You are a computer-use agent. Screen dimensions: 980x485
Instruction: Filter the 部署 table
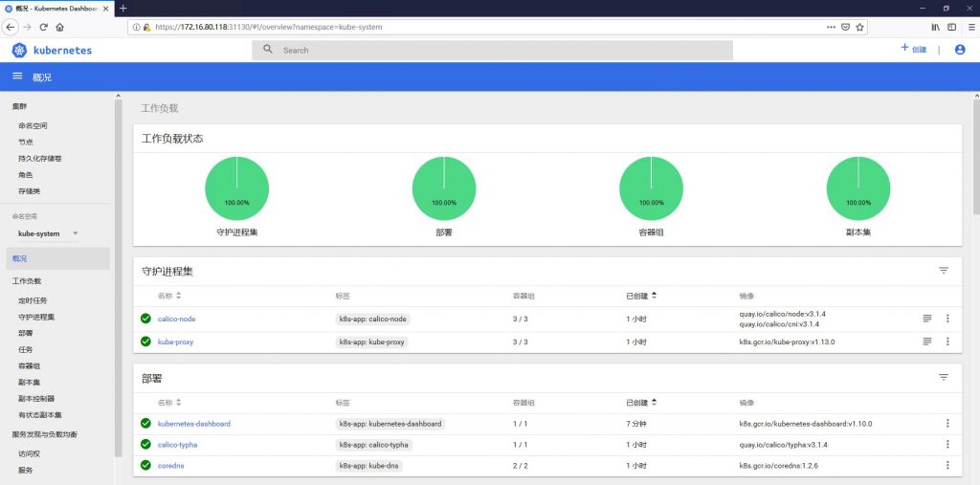(944, 378)
